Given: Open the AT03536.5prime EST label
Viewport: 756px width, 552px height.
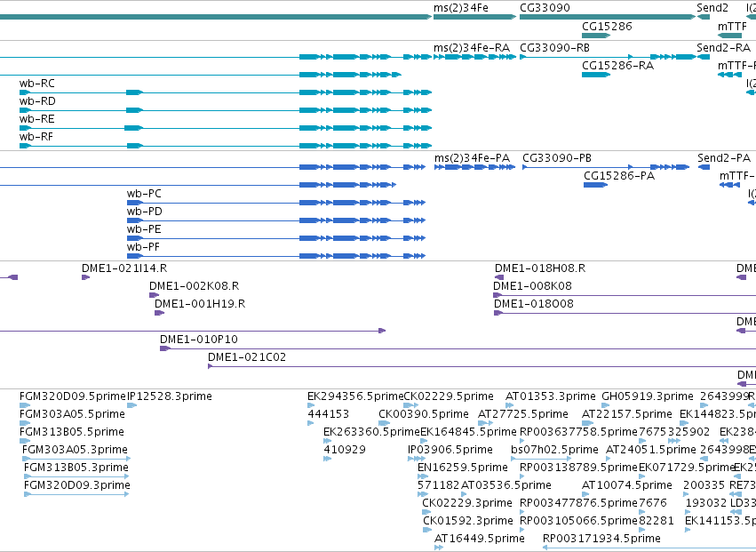Looking at the screenshot, I should coord(506,486).
